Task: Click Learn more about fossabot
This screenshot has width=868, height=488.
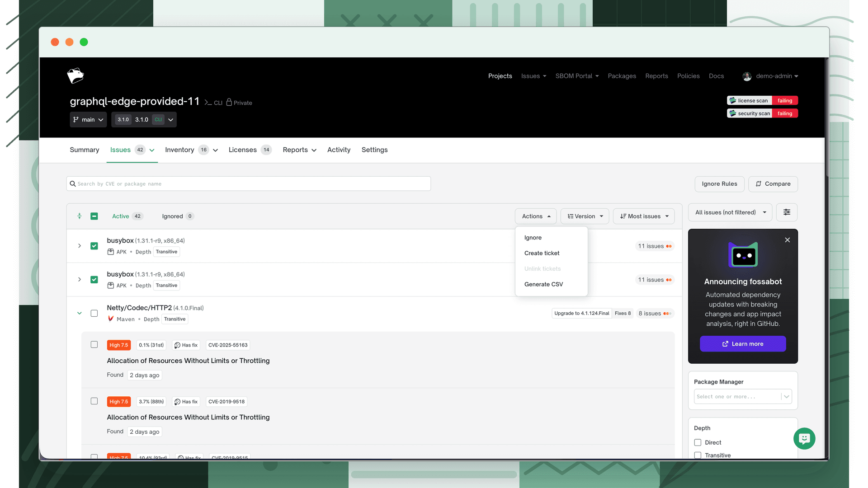Action: click(x=743, y=344)
